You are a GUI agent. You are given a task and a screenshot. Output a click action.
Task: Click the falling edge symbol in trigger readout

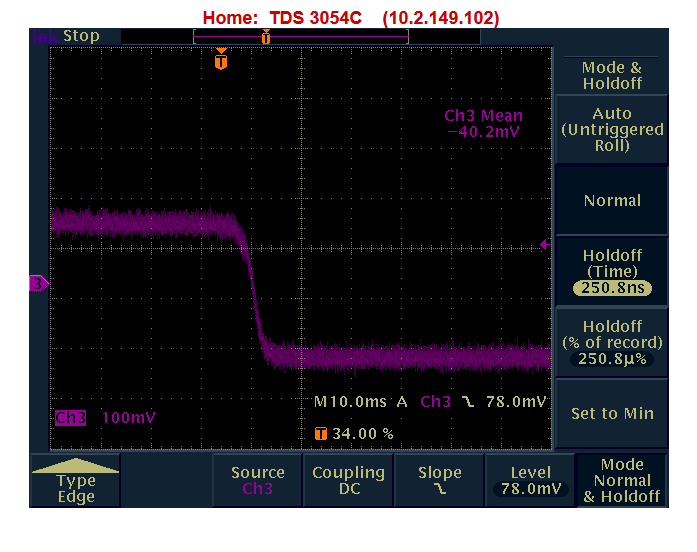click(x=467, y=402)
